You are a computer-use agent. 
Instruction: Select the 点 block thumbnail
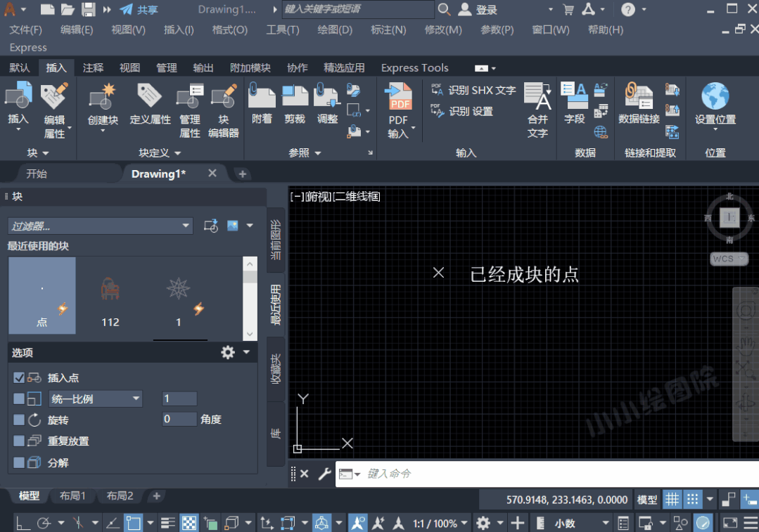(42, 295)
